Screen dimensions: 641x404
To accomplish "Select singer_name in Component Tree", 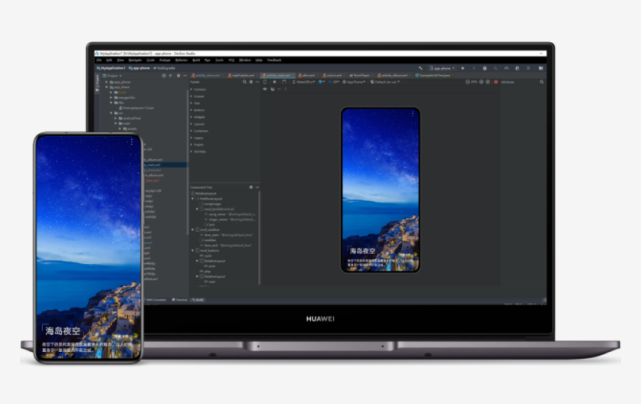I will point(231,219).
